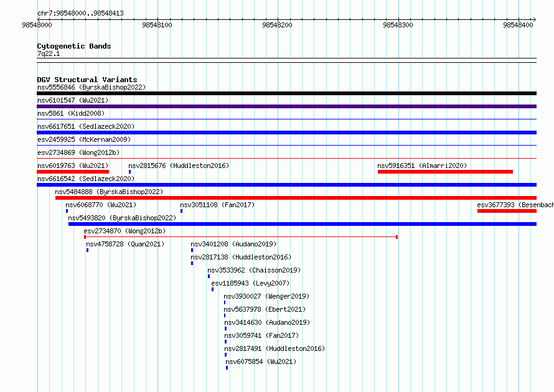
Task: Open nsv2815676 (Huddleston2016) label
Action: [179, 166]
